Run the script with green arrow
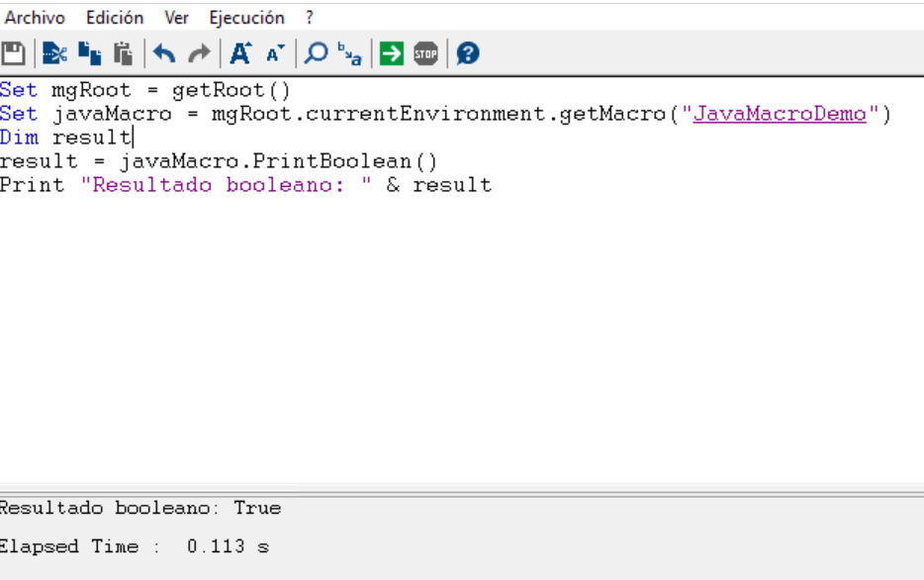This screenshot has width=924, height=580. [392, 53]
